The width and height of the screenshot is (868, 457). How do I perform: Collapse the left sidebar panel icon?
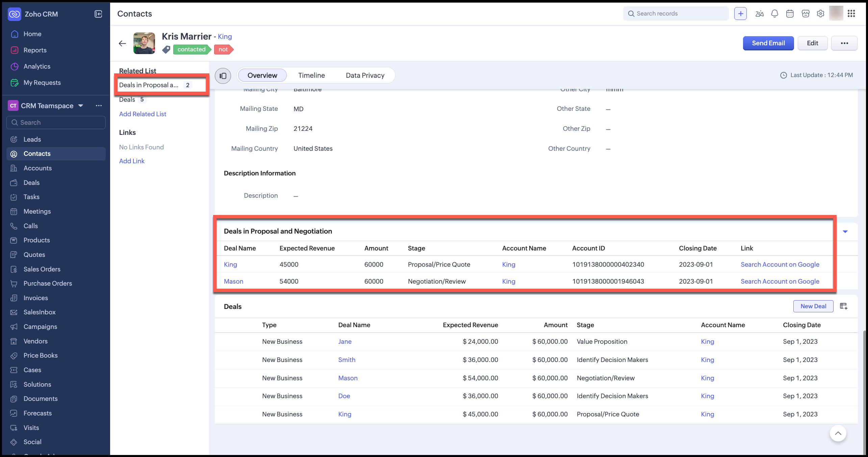click(98, 14)
